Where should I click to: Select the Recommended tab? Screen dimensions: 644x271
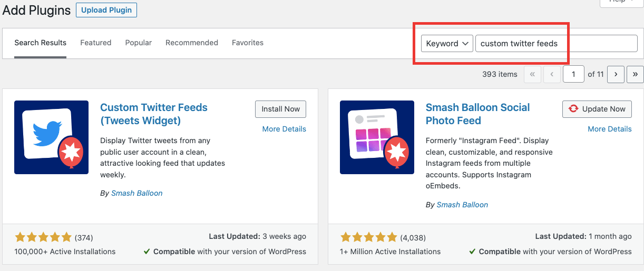(192, 43)
